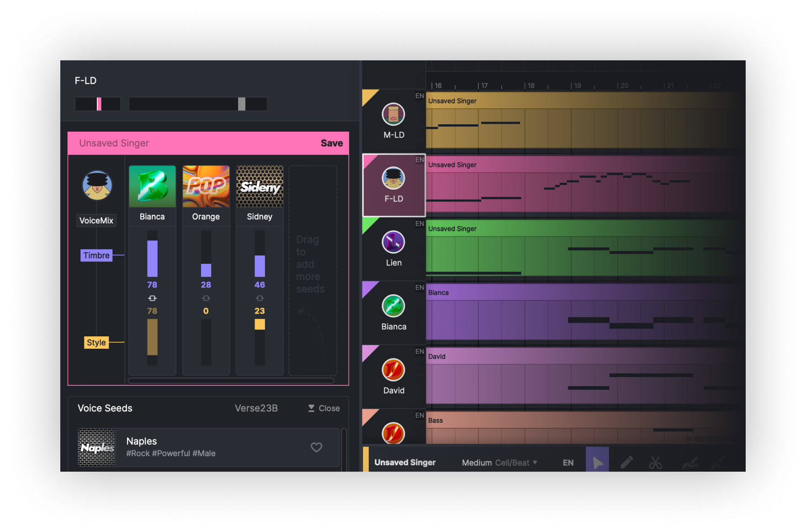This screenshot has width=806, height=532.
Task: Click the 'Drag to add more seeds' slot
Action: click(x=313, y=271)
